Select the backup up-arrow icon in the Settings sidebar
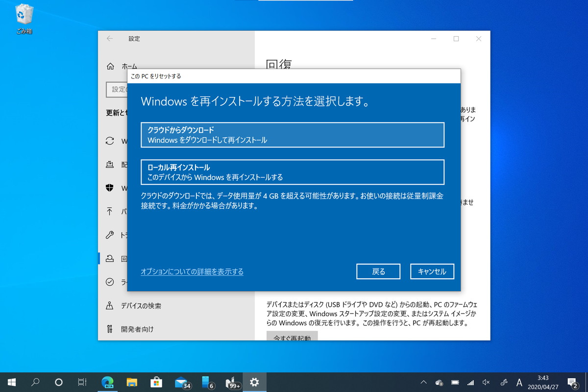The height and width of the screenshot is (392, 588). pos(110,212)
